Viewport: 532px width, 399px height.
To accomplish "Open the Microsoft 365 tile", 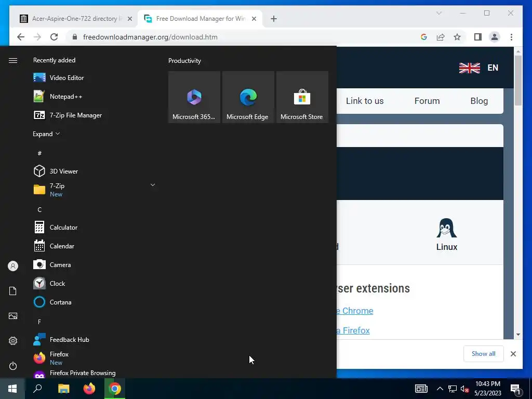I will (194, 97).
